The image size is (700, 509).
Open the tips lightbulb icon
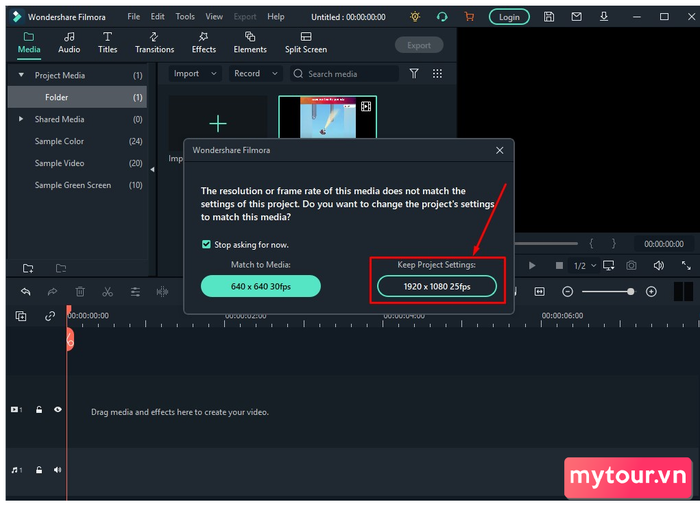click(415, 17)
